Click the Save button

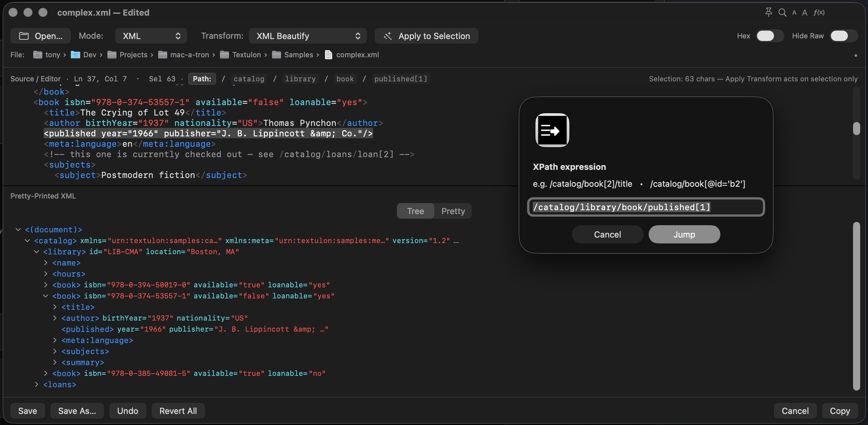pyautogui.click(x=28, y=411)
